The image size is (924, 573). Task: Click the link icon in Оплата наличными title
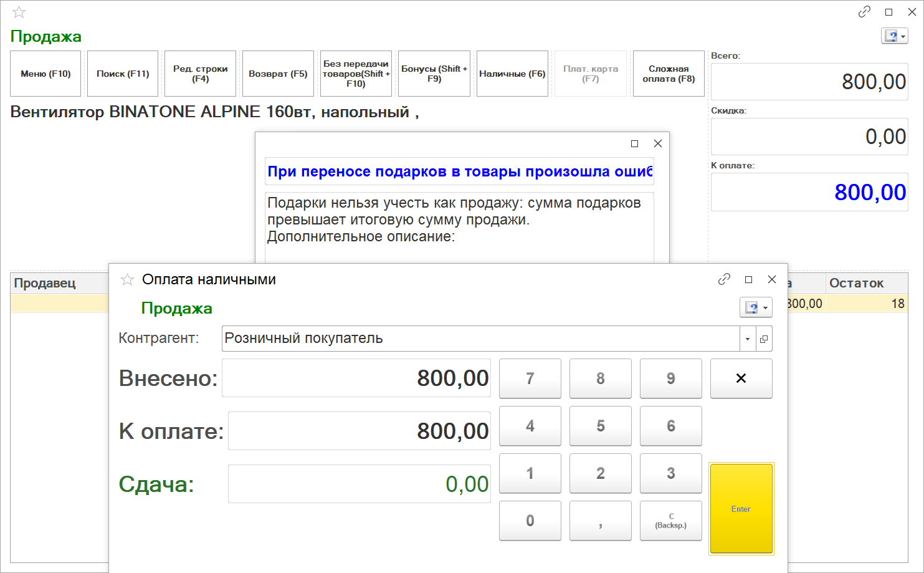[724, 279]
